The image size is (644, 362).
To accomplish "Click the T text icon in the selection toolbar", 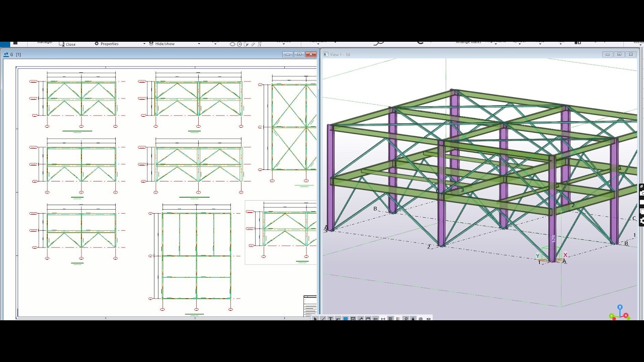I will click(x=331, y=319).
